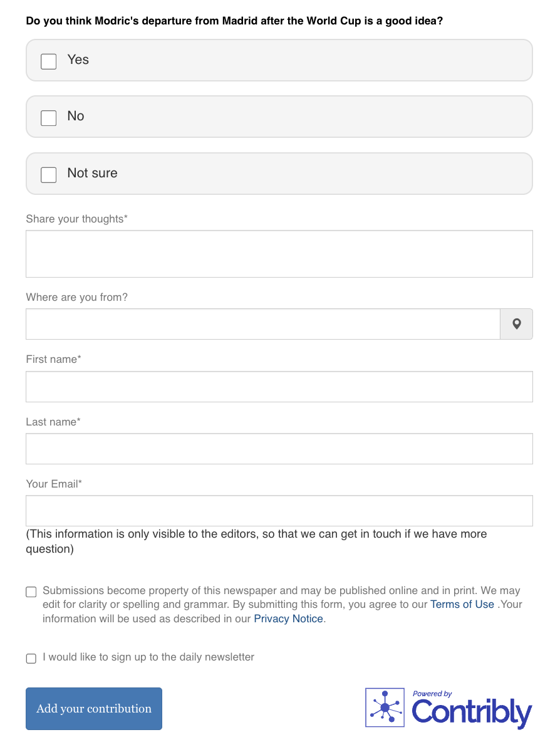Open the Terms of Use link
This screenshot has width=560, height=752.
click(x=462, y=605)
